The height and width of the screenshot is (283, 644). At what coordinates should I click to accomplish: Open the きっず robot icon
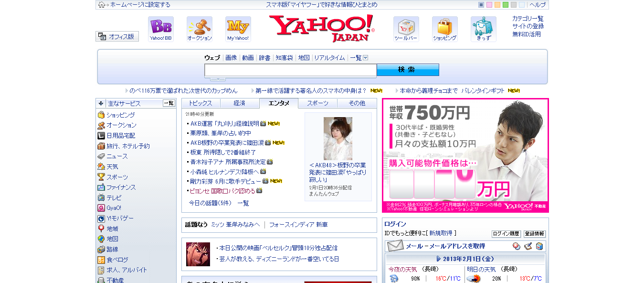[x=484, y=29]
